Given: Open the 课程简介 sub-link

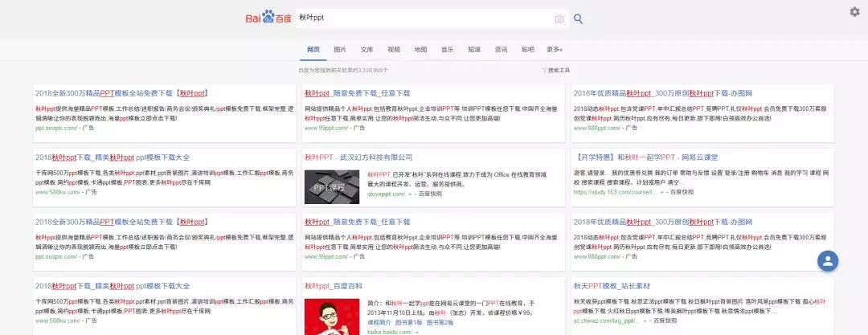Looking at the screenshot, I should tap(379, 322).
